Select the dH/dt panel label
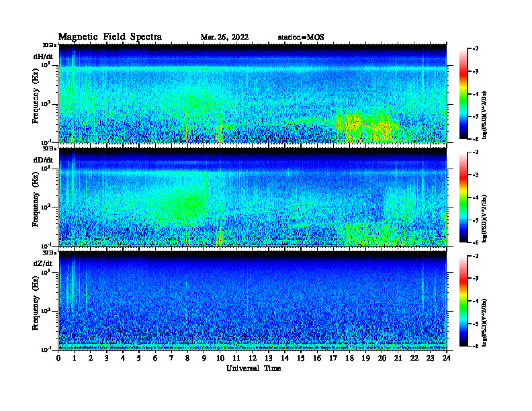Viewport: 532px width, 411px height. tap(43, 56)
